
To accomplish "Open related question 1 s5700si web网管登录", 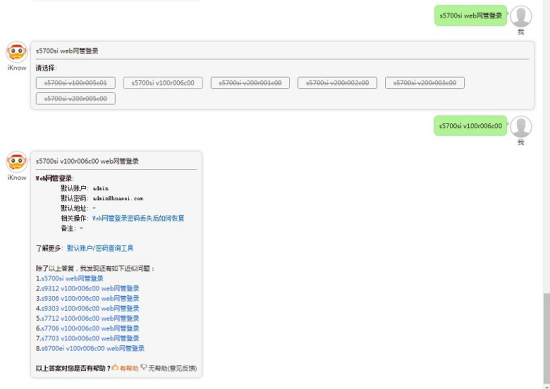I will 69,278.
